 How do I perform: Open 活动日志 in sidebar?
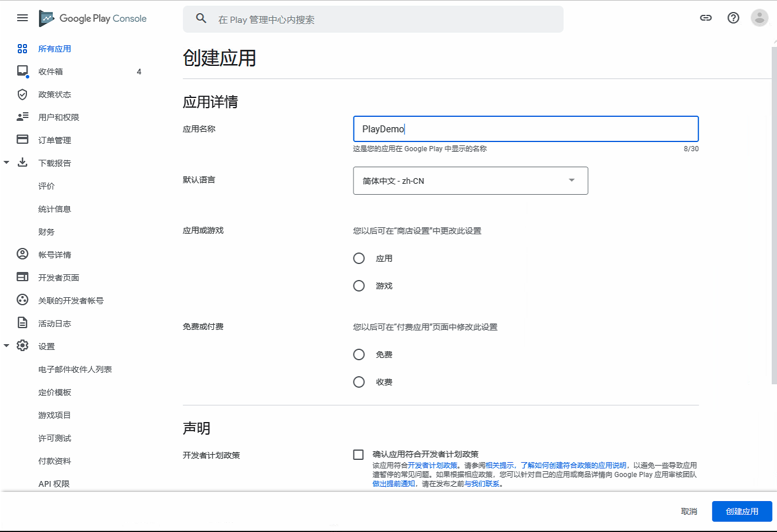click(x=54, y=324)
